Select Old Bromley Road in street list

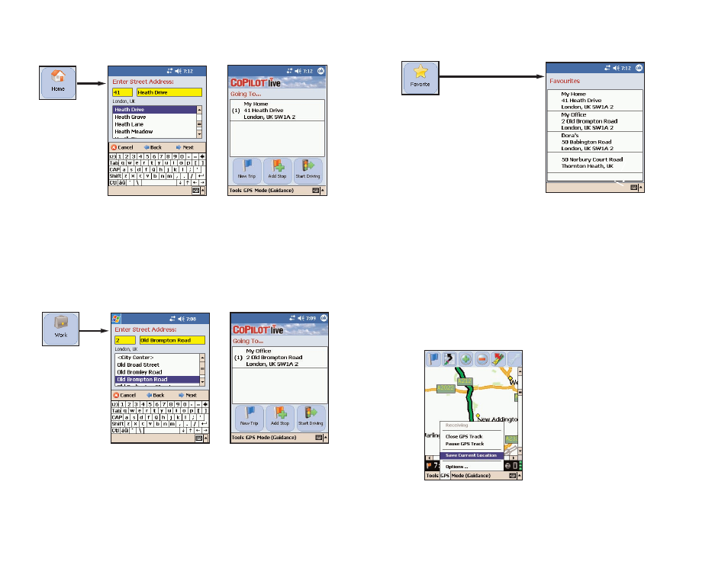(157, 372)
